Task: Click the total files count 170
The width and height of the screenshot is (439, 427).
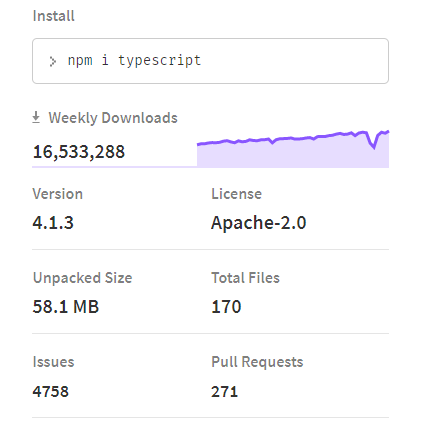Action: point(226,307)
